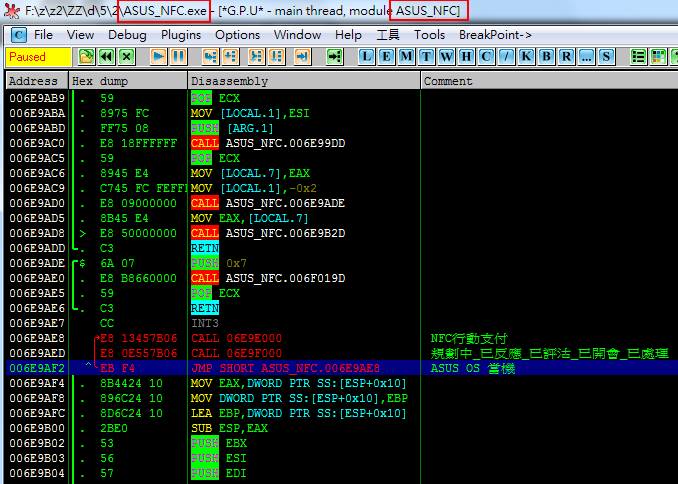This screenshot has height=484, width=678.
Task: Click the Address column header
Action: [x=37, y=81]
